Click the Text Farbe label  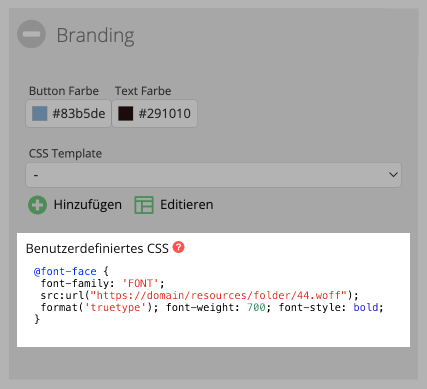pos(143,91)
